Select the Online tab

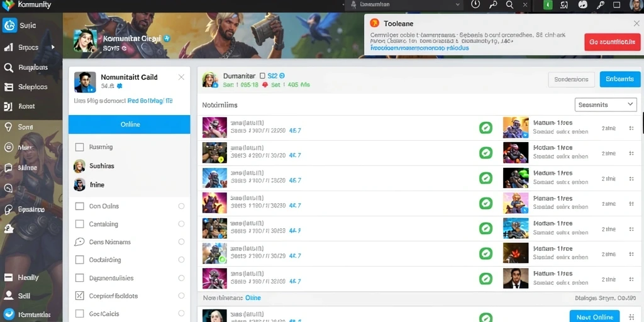coord(130,125)
